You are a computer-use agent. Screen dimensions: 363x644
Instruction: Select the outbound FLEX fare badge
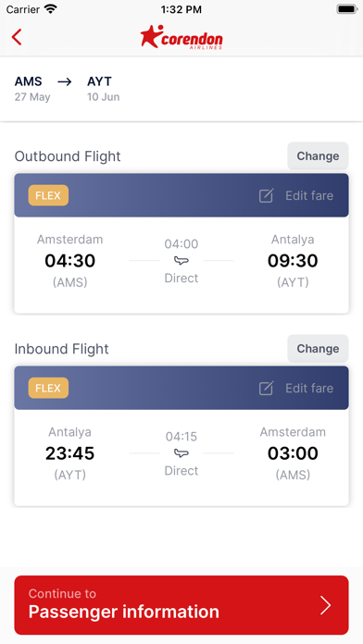click(48, 195)
